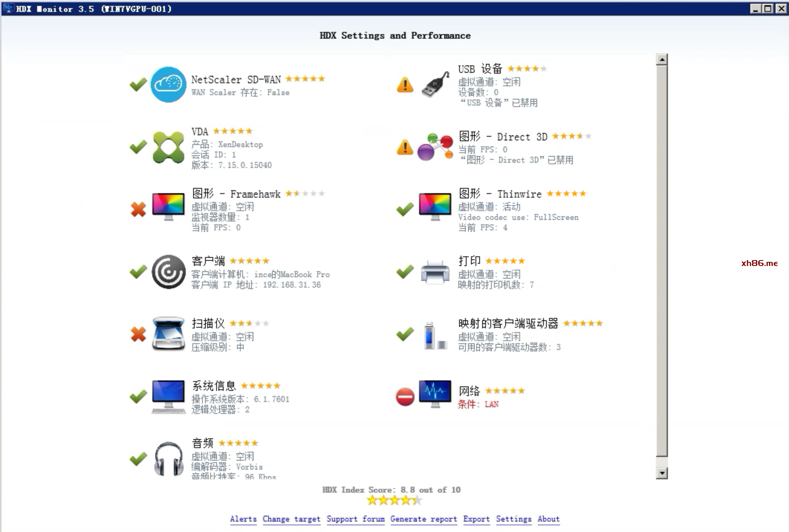The image size is (789, 532).
Task: Open the Alerts link
Action: pyautogui.click(x=243, y=519)
